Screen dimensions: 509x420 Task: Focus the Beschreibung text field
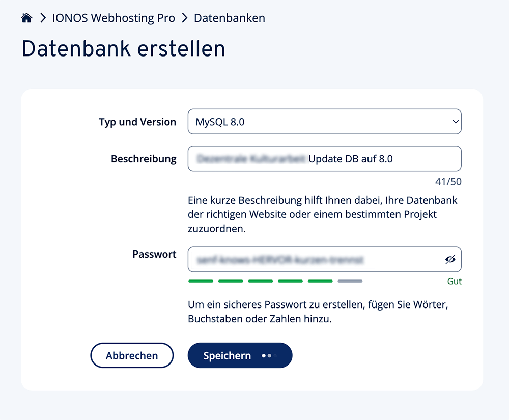(x=324, y=159)
